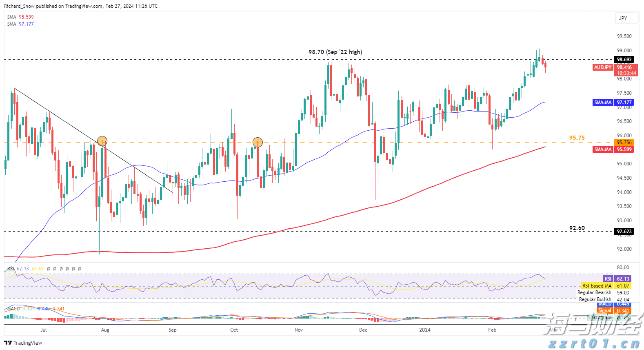Click the 92.60 support level label
Screen dimensions: 644x350
click(577, 228)
